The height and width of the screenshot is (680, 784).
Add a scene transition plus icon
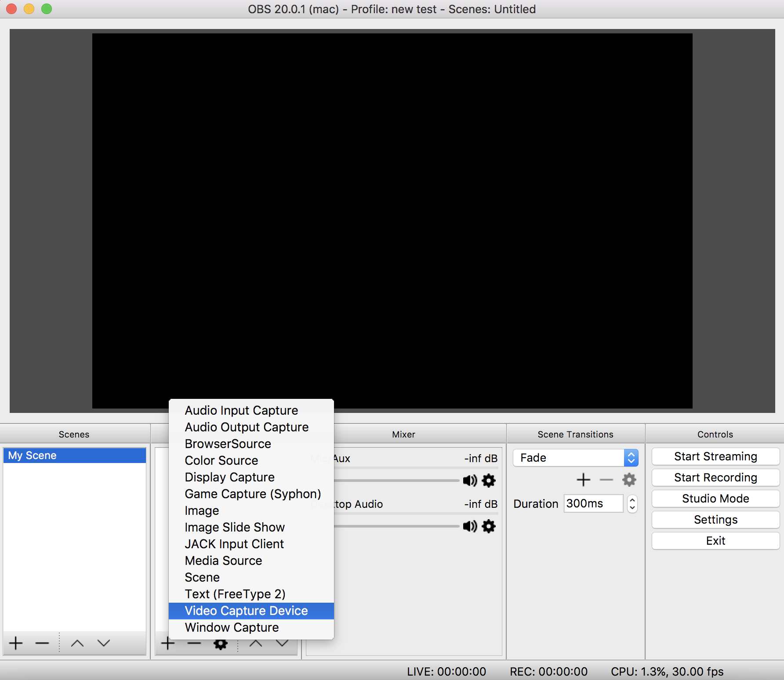584,480
